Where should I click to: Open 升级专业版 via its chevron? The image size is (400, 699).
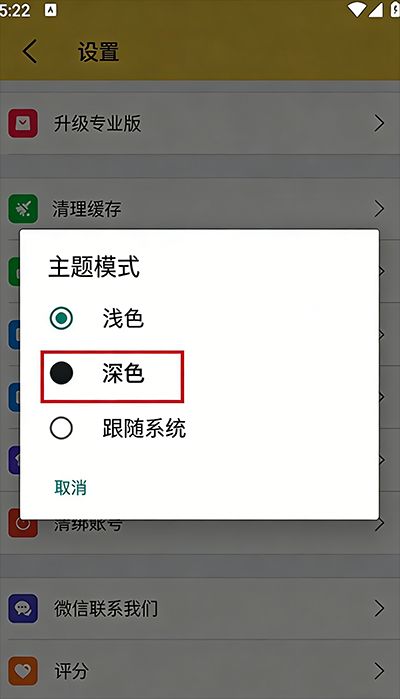pyautogui.click(x=379, y=123)
